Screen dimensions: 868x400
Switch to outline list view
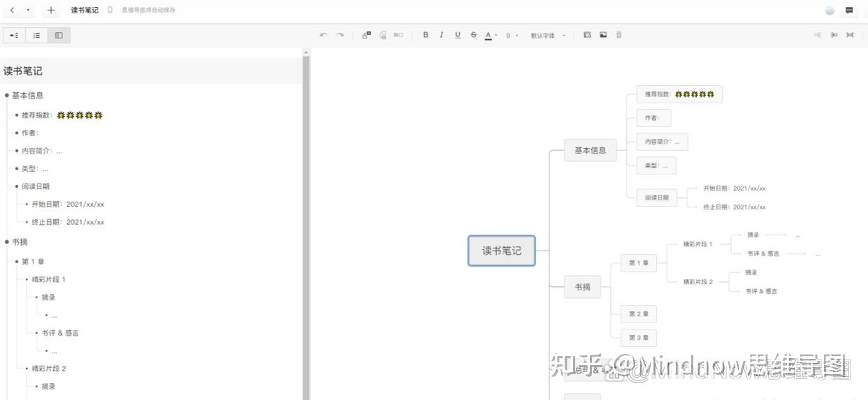pyautogui.click(x=36, y=35)
